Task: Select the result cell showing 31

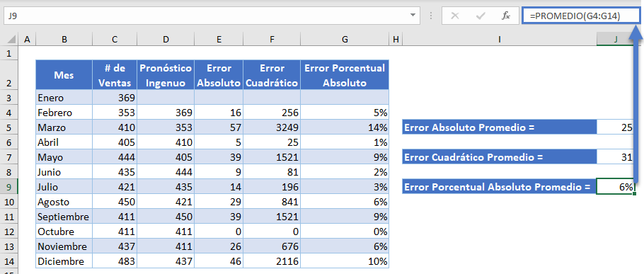Action: tap(616, 157)
